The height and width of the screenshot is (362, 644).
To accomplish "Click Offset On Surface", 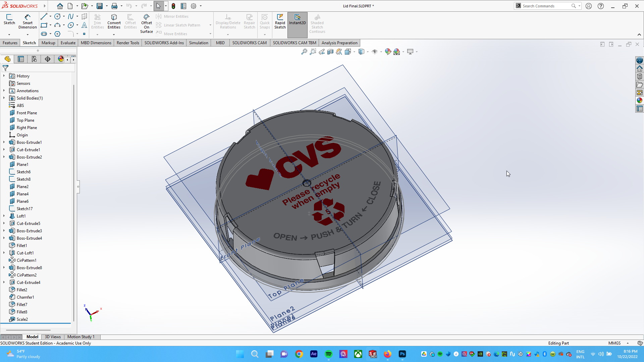I will click(x=147, y=23).
